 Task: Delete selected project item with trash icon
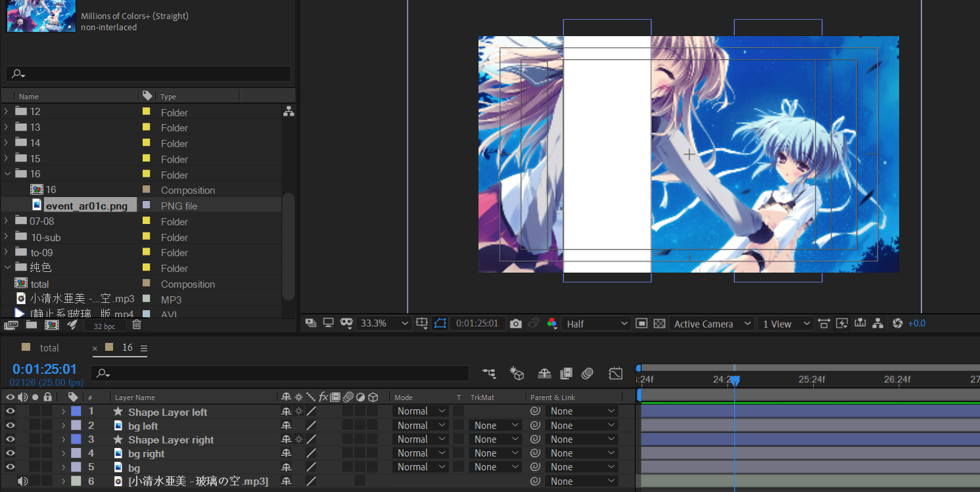[x=136, y=324]
